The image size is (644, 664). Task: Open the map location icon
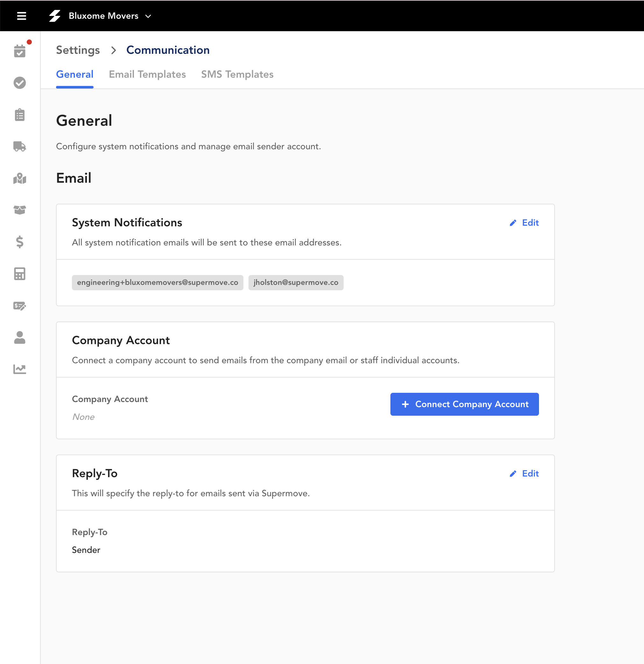(x=20, y=178)
